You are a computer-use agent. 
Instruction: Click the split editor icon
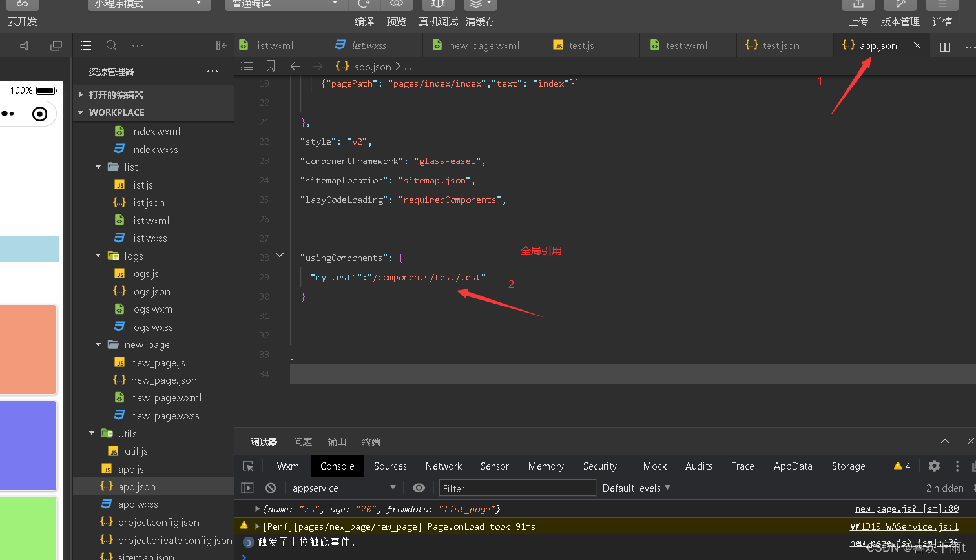pos(945,47)
